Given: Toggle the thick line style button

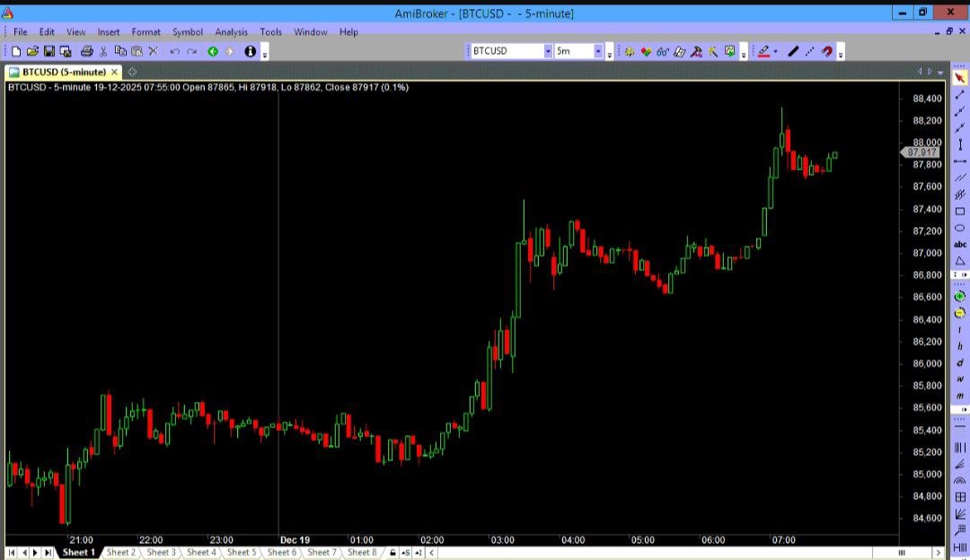Looking at the screenshot, I should coord(793,52).
